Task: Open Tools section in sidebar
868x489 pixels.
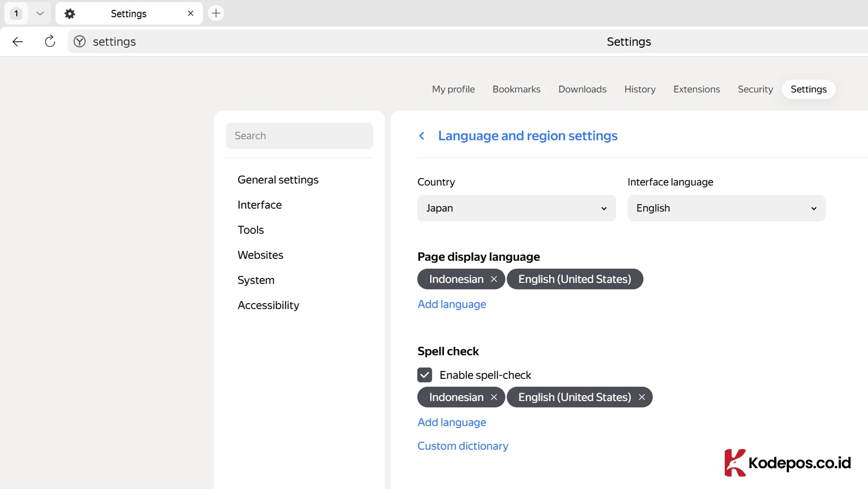Action: pos(251,230)
